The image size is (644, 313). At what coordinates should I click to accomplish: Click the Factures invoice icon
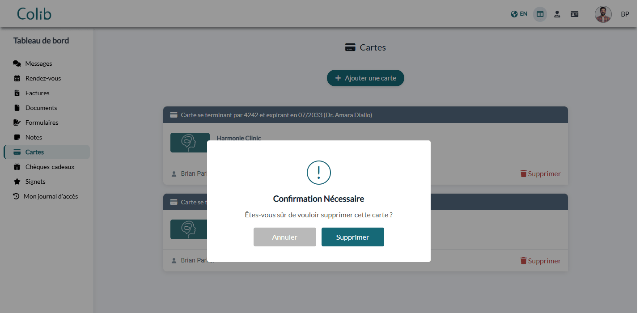coord(17,93)
